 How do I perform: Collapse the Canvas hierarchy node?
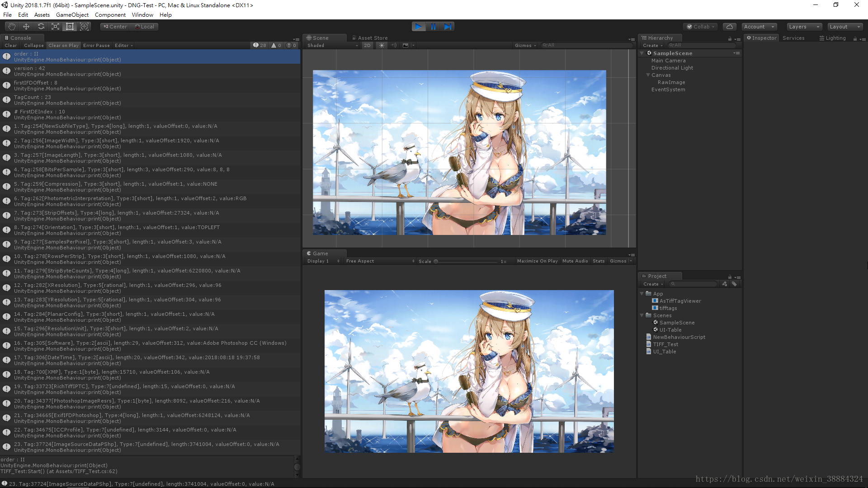[648, 75]
